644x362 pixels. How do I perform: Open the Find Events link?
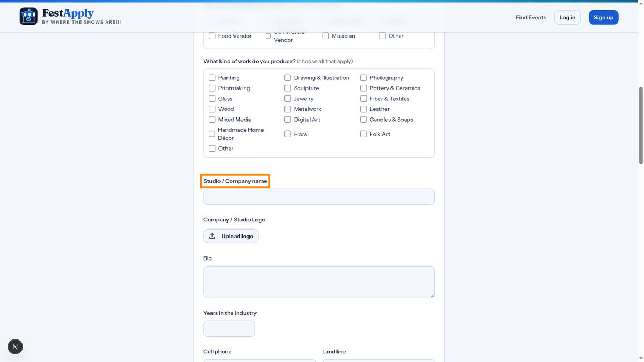point(531,17)
